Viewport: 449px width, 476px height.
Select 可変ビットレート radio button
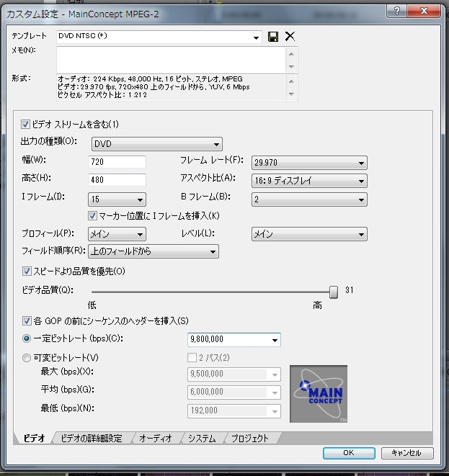pos(27,358)
